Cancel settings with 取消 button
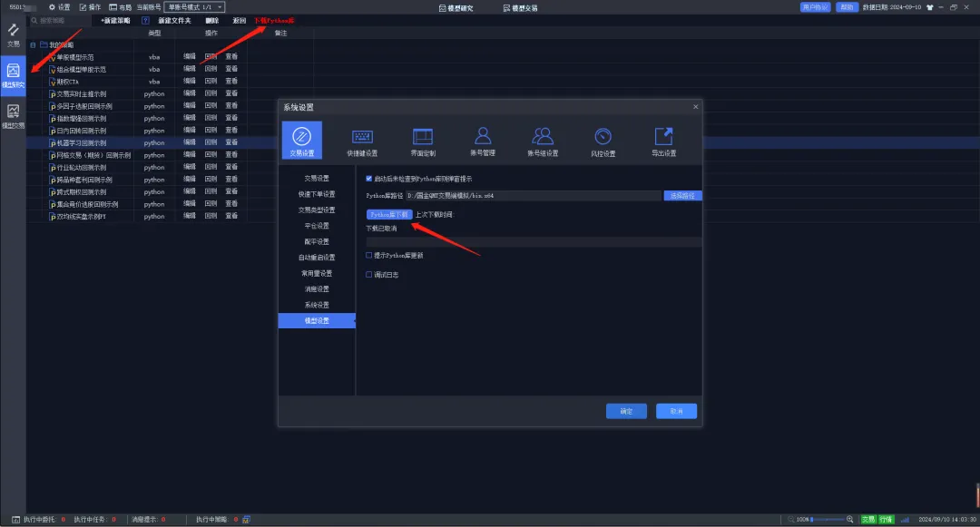980x527 pixels. click(676, 411)
